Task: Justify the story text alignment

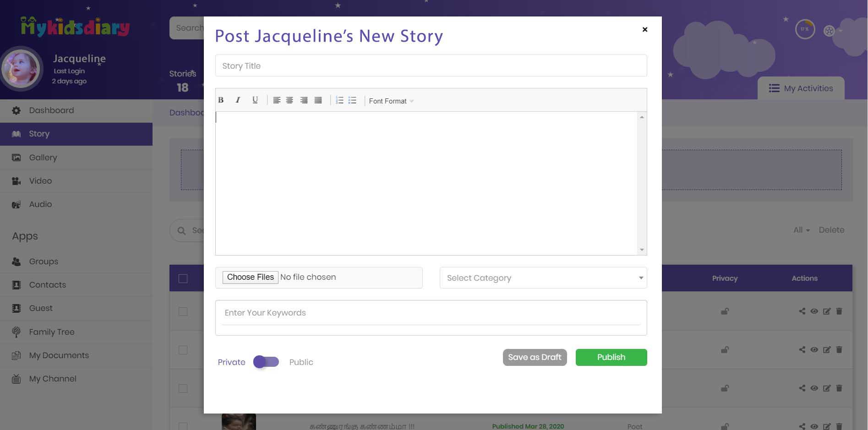Action: tap(318, 100)
